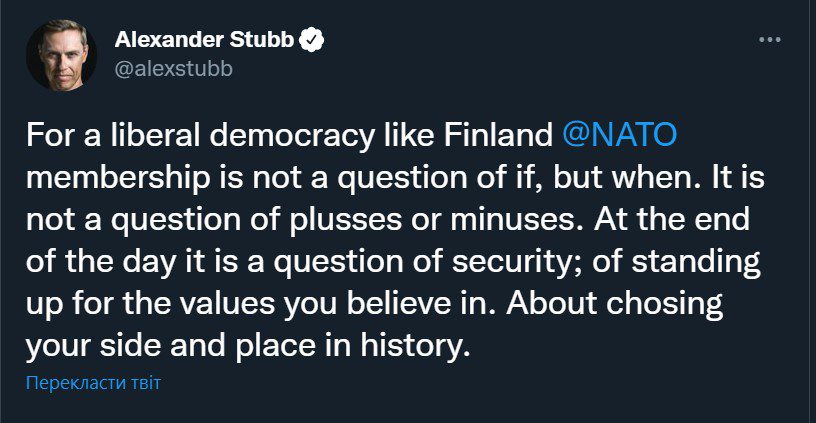Screen dimensions: 816x423
Task: Click the word chosing in the tweet
Action: (665, 304)
